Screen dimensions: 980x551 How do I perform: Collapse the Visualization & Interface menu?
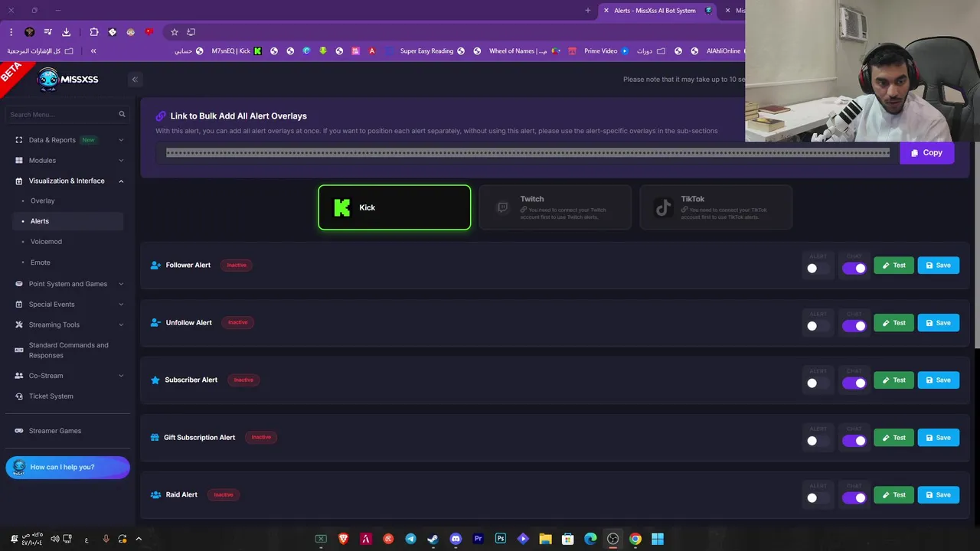point(68,181)
